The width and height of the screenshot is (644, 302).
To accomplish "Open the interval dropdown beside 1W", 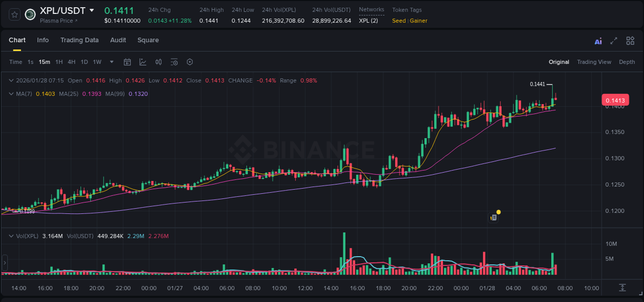I will tap(111, 62).
